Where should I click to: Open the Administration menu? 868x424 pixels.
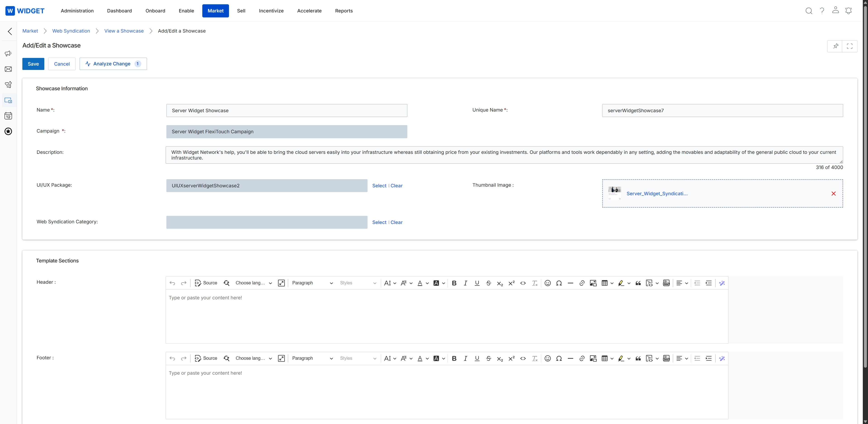[77, 11]
